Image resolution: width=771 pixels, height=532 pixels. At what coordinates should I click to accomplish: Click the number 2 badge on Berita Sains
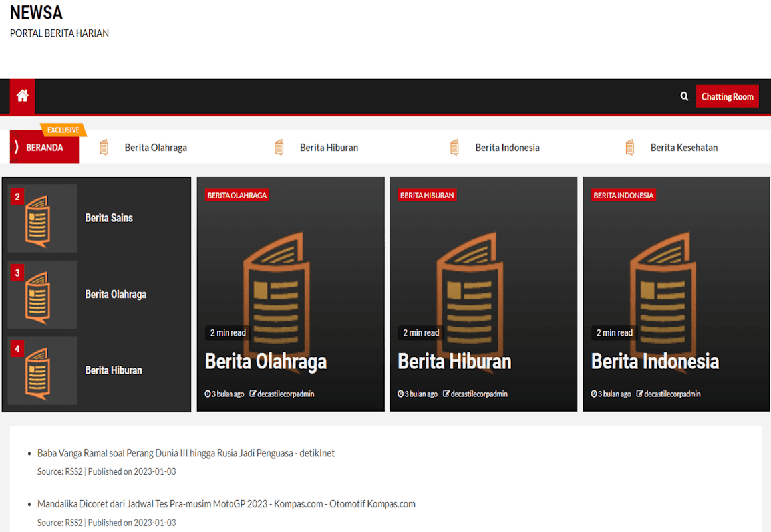coord(17,197)
